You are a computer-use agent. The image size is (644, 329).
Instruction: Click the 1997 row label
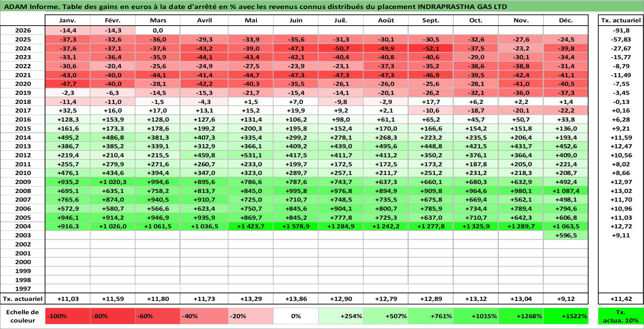click(x=23, y=289)
